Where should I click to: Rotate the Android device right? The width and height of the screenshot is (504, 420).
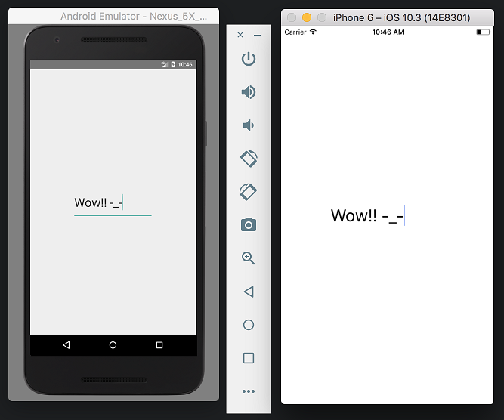point(248,192)
